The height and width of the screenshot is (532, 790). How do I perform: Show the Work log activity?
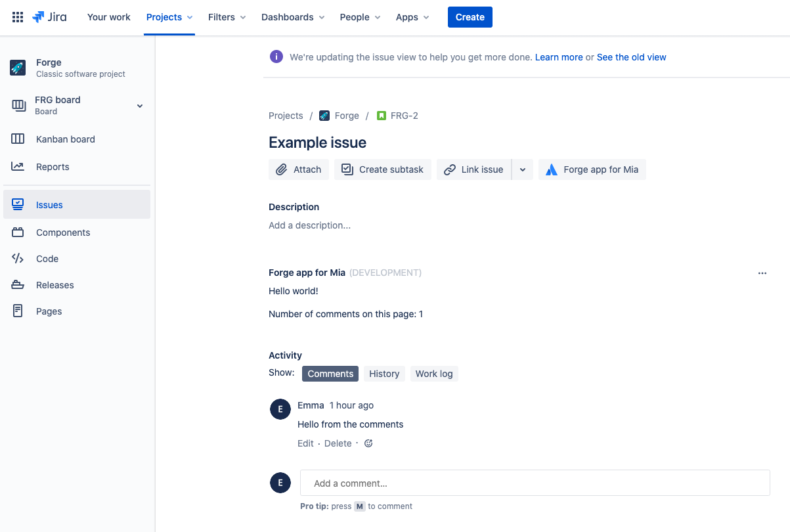[434, 373]
